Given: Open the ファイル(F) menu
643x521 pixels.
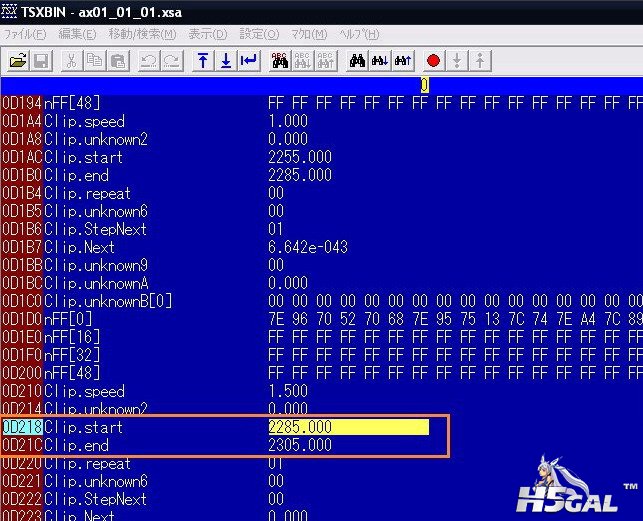Looking at the screenshot, I should 25,34.
